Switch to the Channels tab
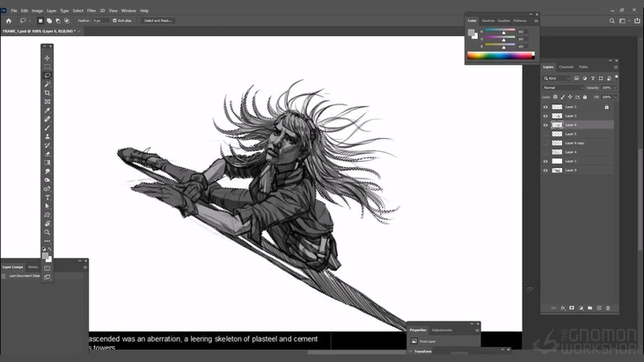Viewport: 644px width, 362px height. pos(567,67)
